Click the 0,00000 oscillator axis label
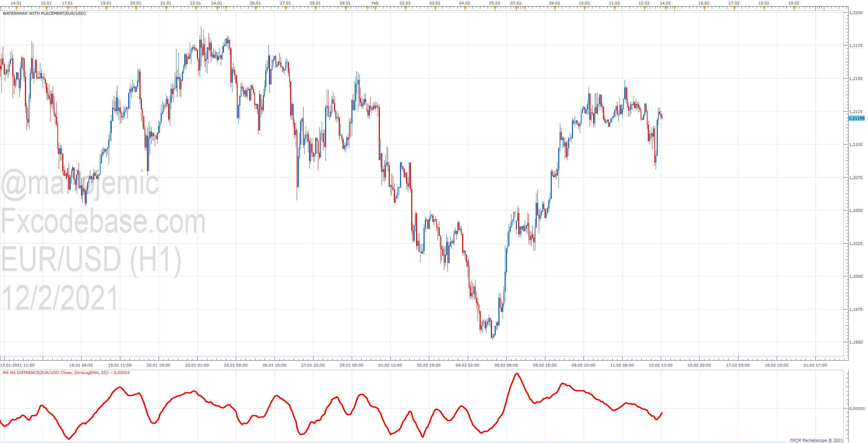This screenshot has width=868, height=443. click(x=857, y=408)
